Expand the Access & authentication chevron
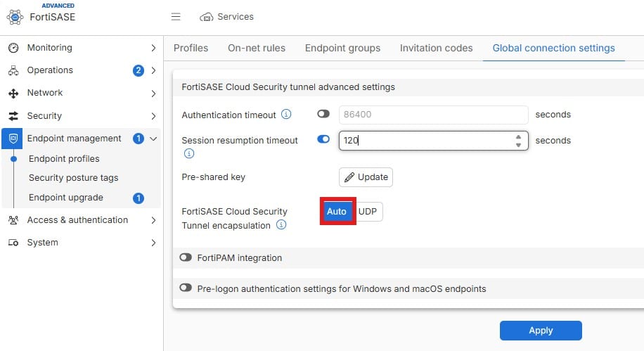Image resolution: width=644 pixels, height=351 pixels. 153,220
